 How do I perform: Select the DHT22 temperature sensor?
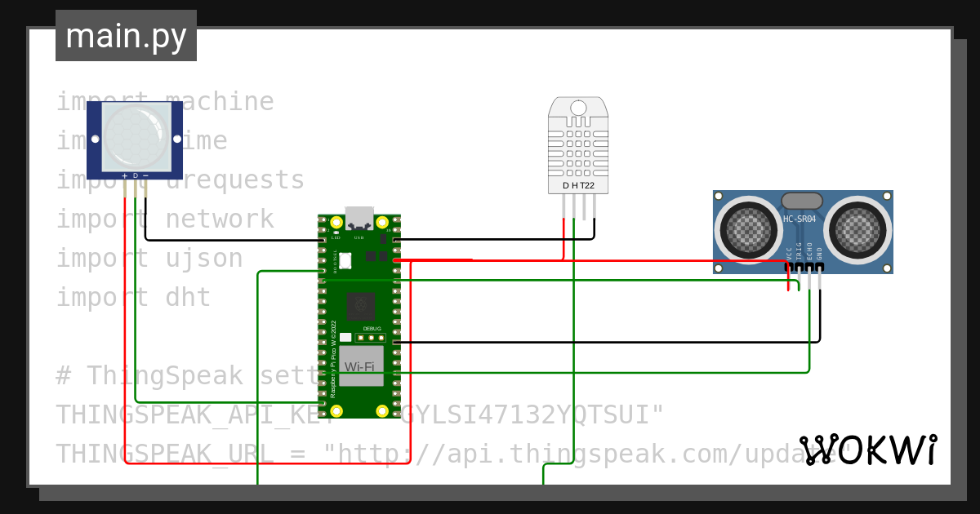pos(578,145)
